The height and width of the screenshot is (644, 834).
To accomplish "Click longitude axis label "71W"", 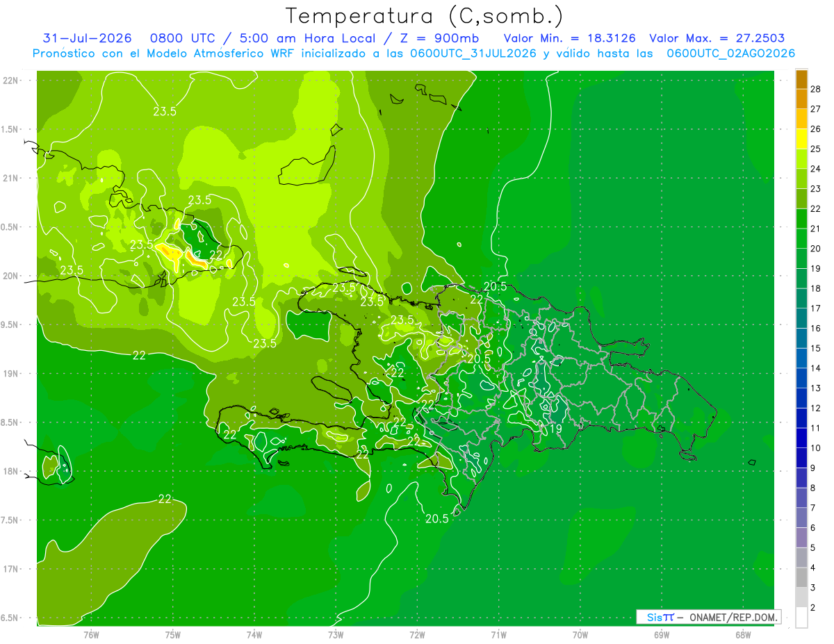I will tap(498, 634).
